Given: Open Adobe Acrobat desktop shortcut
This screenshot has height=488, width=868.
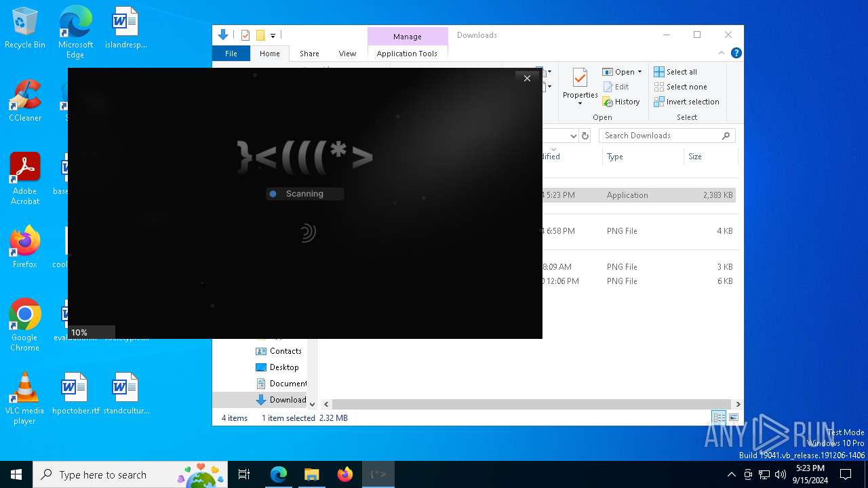Looking at the screenshot, I should (25, 179).
